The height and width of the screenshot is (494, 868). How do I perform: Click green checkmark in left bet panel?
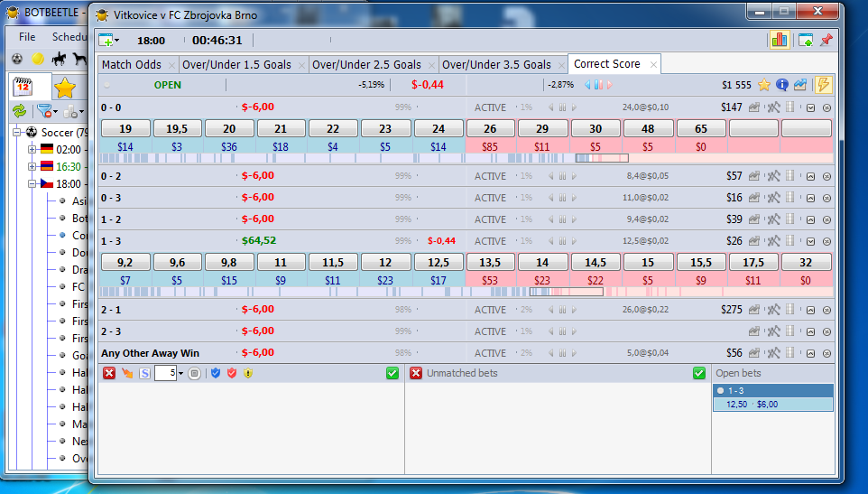point(392,373)
